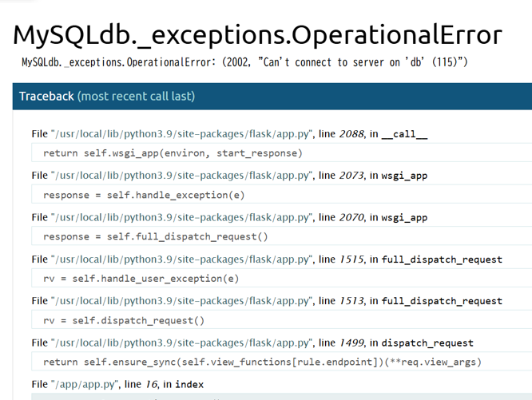Viewport: 532px width, 400px height.
Task: Click the highlighted code line under app.py frame
Action: click(x=282, y=397)
